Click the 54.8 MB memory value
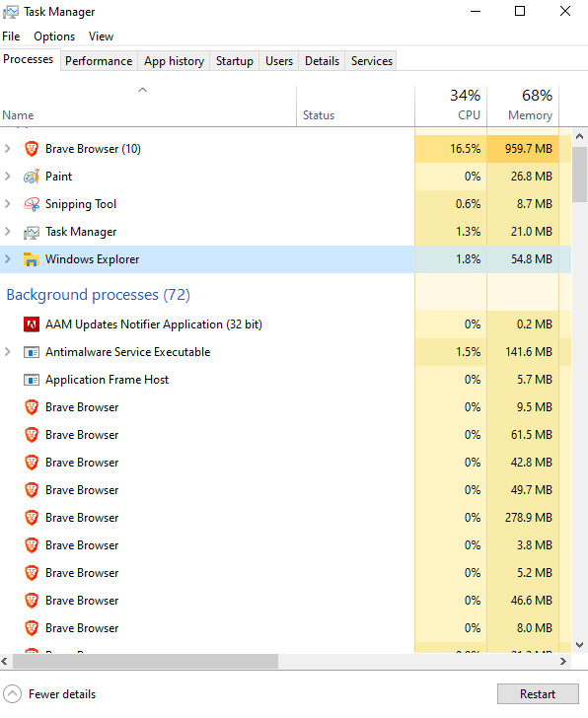This screenshot has height=718, width=588. (x=531, y=259)
